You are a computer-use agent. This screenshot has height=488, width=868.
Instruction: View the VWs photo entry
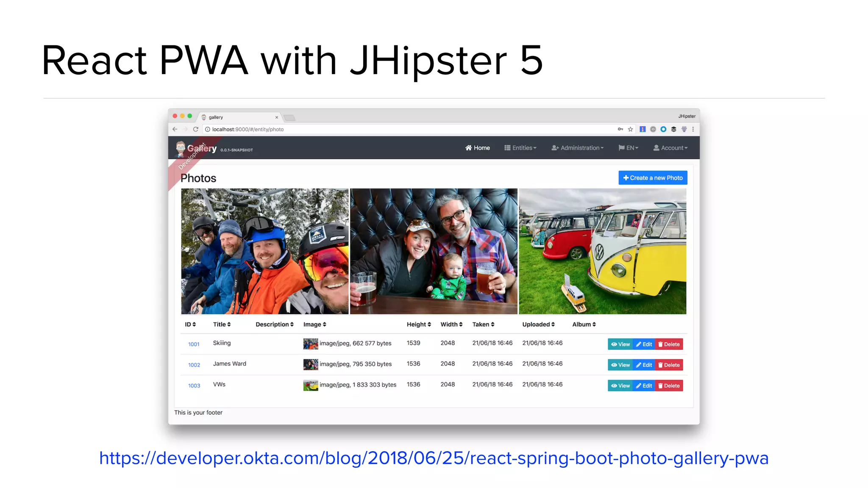pyautogui.click(x=620, y=386)
